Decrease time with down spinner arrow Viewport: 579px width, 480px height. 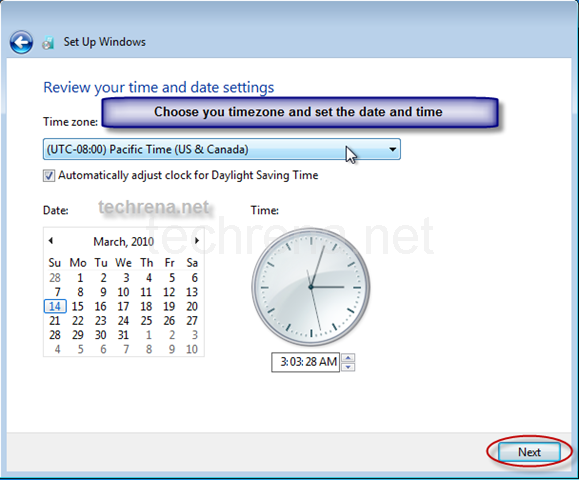click(x=348, y=367)
